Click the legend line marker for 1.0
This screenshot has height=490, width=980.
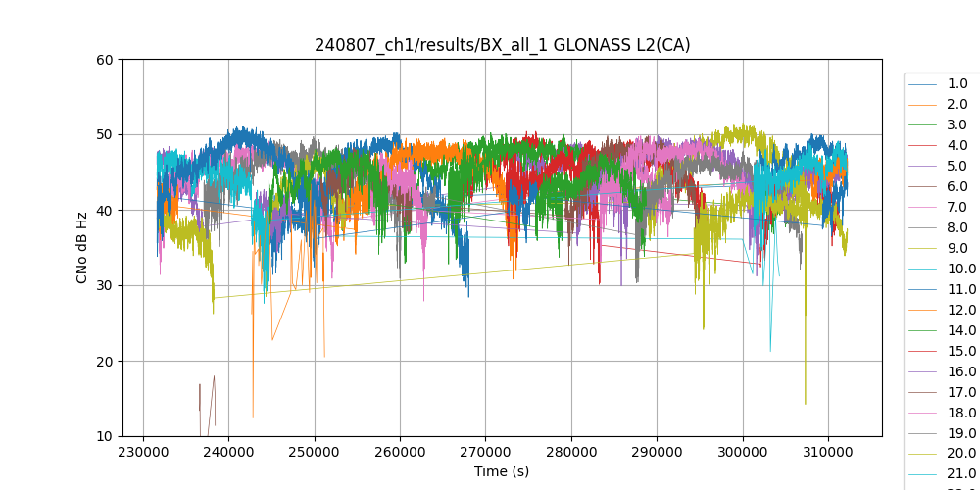click(924, 84)
